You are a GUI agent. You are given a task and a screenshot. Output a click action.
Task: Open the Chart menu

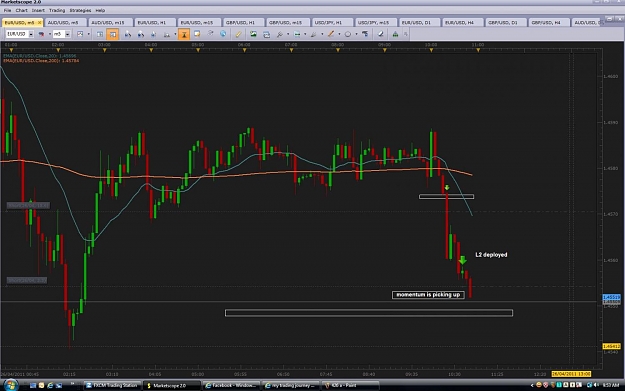tap(21, 10)
